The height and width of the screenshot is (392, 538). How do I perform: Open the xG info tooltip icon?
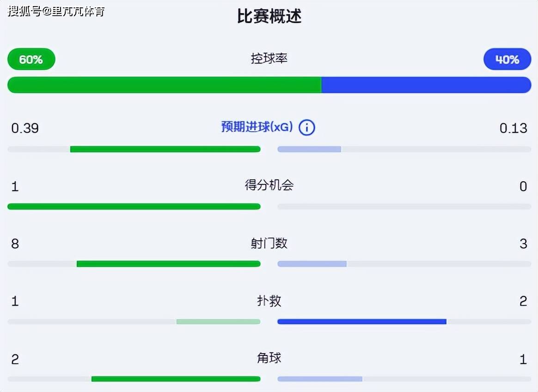(306, 127)
